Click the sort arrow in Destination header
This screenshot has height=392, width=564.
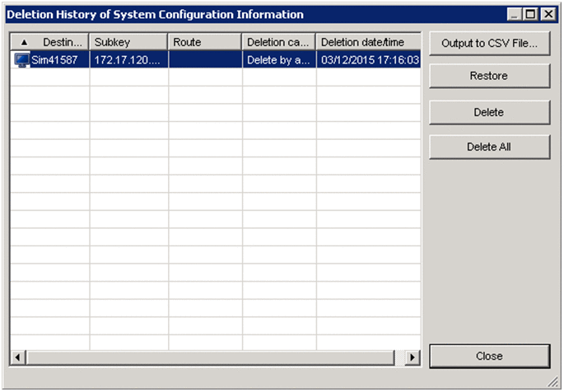[x=24, y=42]
